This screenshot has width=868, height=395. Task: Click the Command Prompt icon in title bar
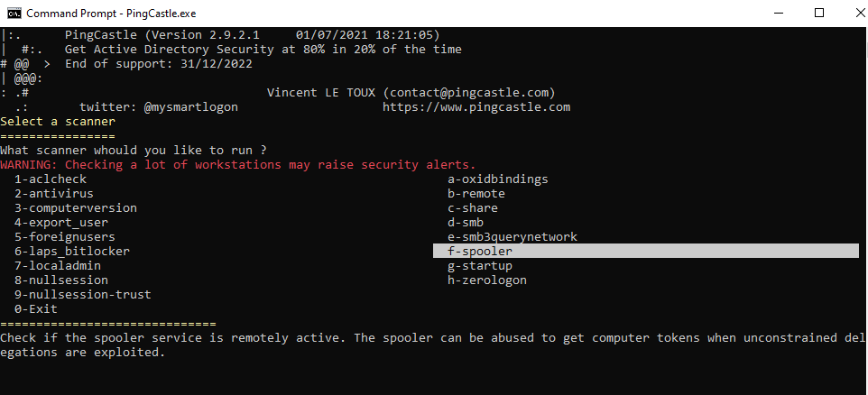click(x=14, y=14)
